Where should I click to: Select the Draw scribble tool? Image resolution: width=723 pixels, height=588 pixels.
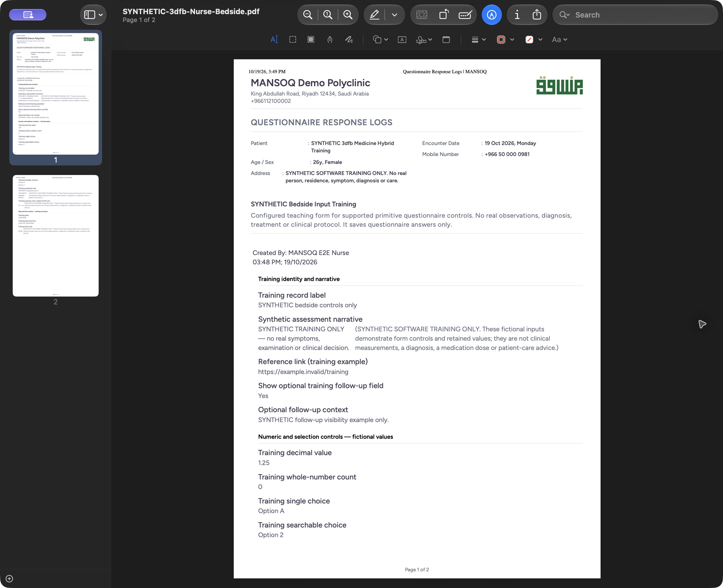click(x=349, y=40)
